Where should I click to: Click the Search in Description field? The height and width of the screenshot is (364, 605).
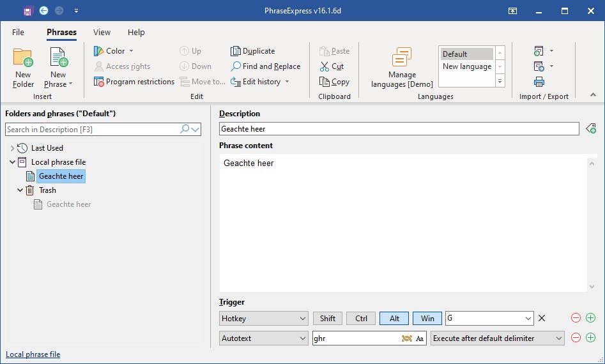click(x=93, y=130)
